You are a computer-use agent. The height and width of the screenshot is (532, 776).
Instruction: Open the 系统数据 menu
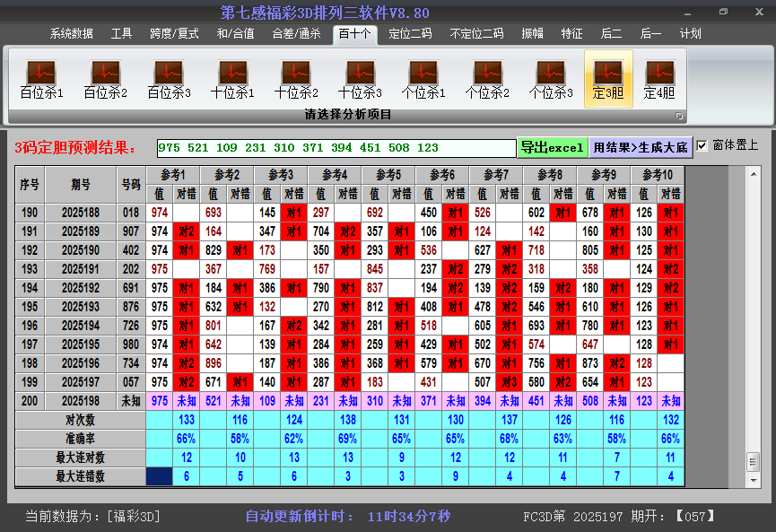71,34
